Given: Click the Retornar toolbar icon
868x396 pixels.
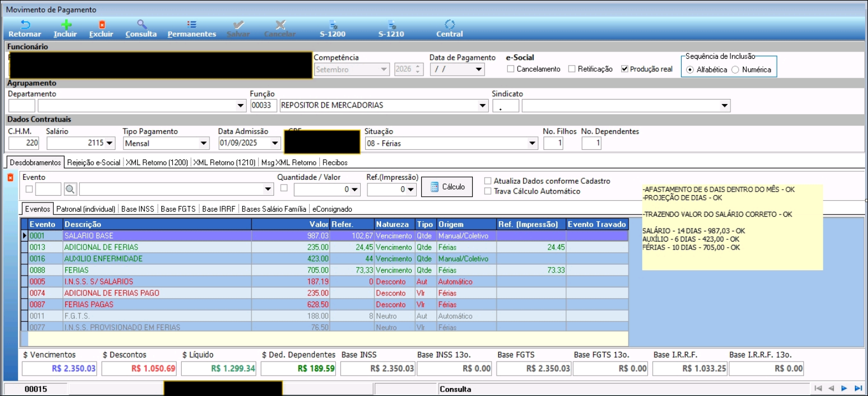Looking at the screenshot, I should coord(25,29).
